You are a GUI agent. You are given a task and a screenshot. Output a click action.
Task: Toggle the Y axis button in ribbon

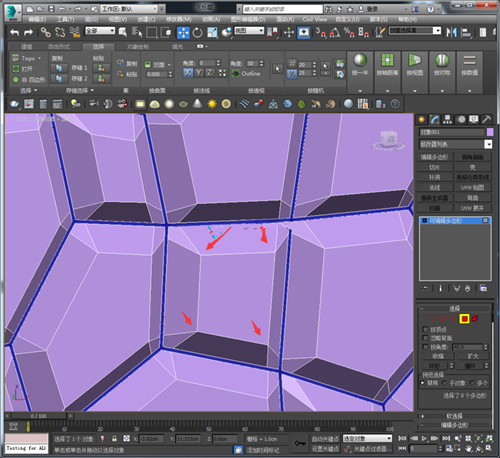[199, 73]
